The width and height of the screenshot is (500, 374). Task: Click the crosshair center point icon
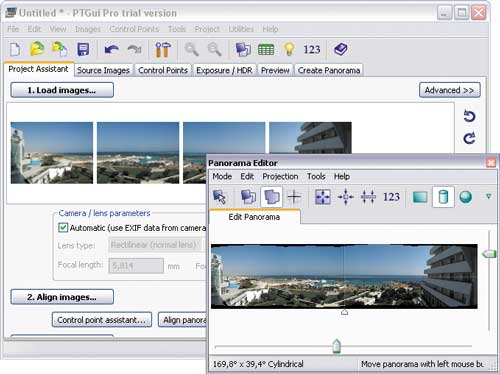click(294, 197)
